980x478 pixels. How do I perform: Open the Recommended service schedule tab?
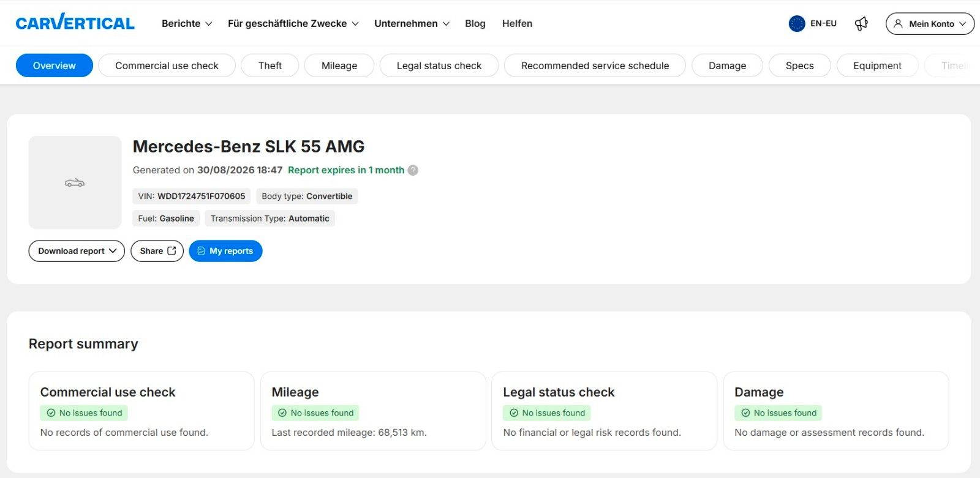coord(595,65)
